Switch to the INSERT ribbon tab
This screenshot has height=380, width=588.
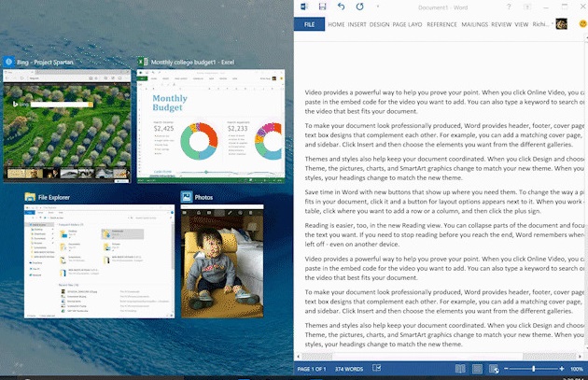357,24
